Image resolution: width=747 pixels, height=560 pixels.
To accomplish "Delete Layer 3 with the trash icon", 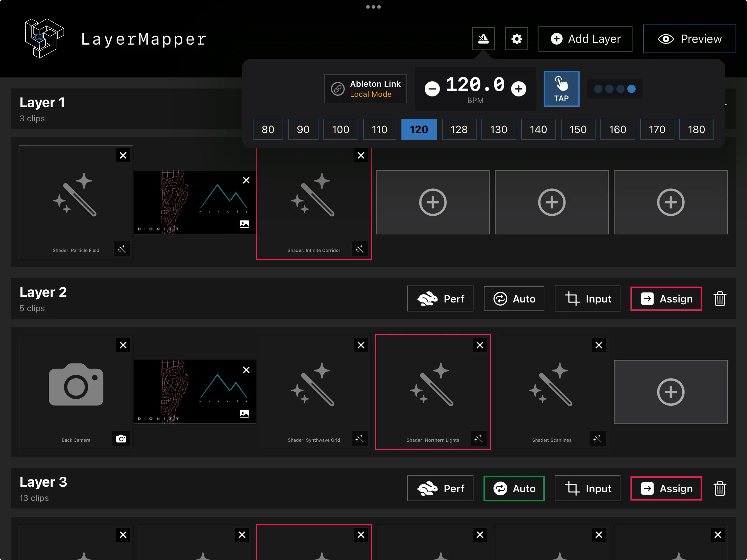I will coord(720,488).
